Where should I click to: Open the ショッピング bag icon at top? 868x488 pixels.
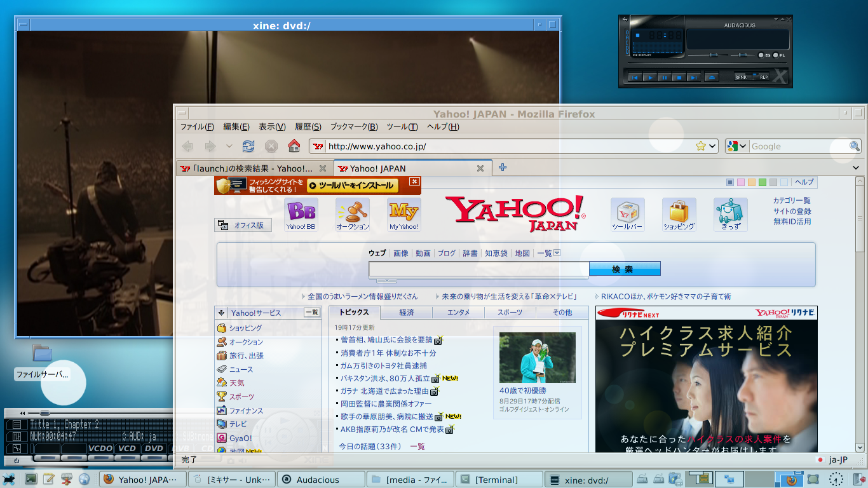tap(679, 215)
